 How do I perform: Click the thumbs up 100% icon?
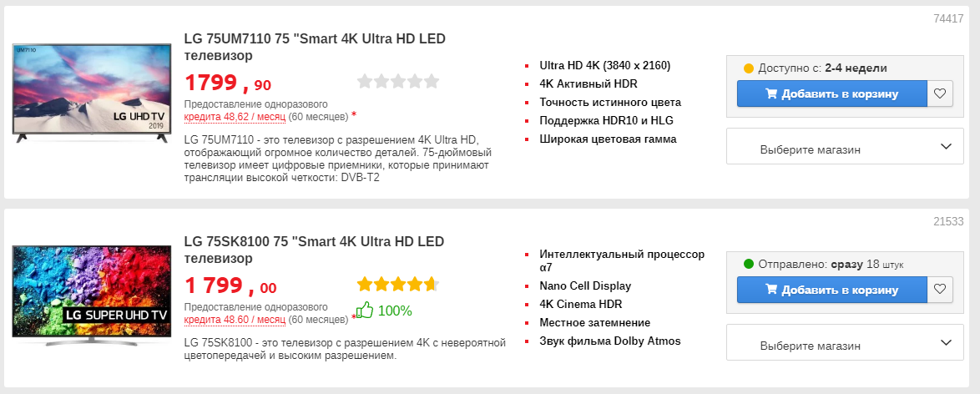(365, 311)
